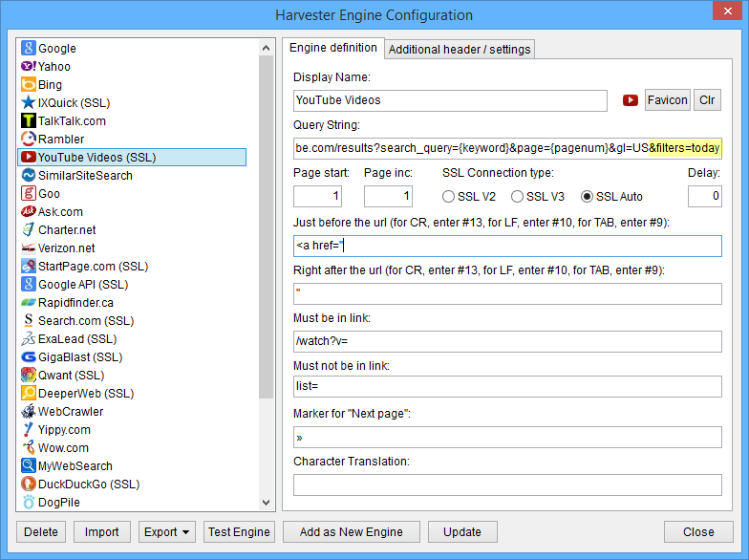Click the GigaBlast engine icon
This screenshot has height=560, width=749.
[29, 356]
